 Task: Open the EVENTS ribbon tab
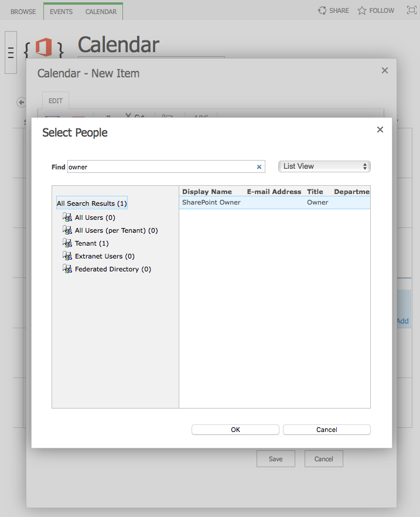click(x=62, y=12)
